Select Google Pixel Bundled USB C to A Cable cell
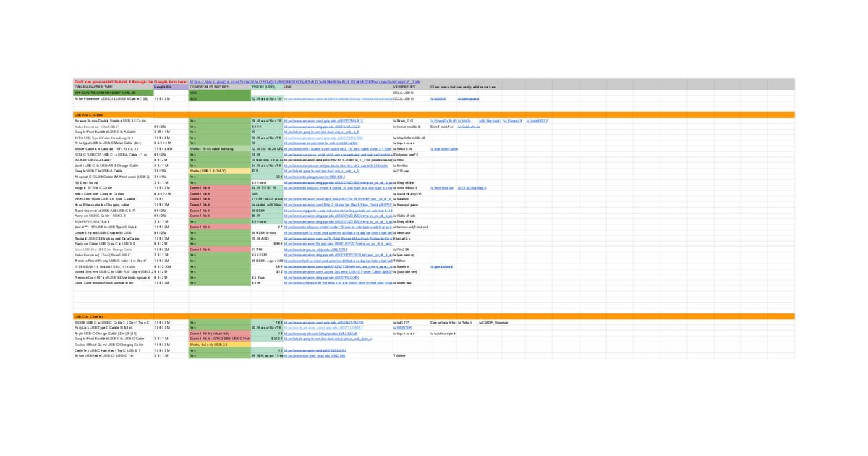Screen dimensions: 868x456 113,132
